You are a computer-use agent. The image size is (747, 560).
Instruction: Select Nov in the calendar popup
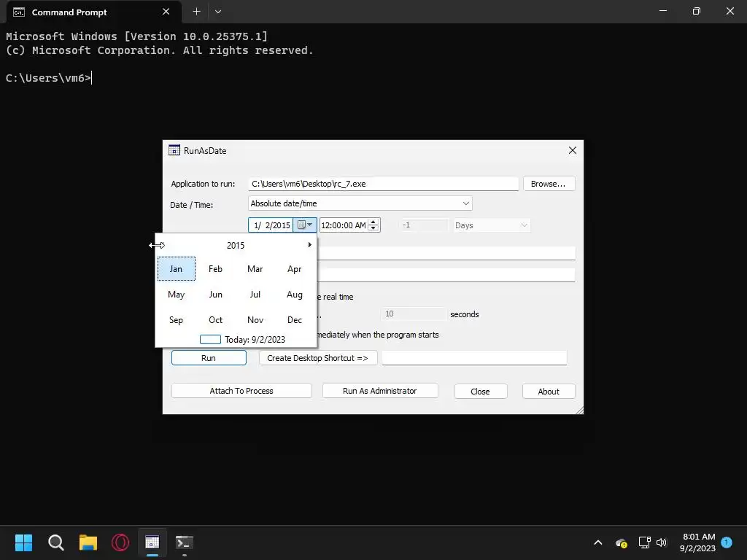[x=255, y=320]
